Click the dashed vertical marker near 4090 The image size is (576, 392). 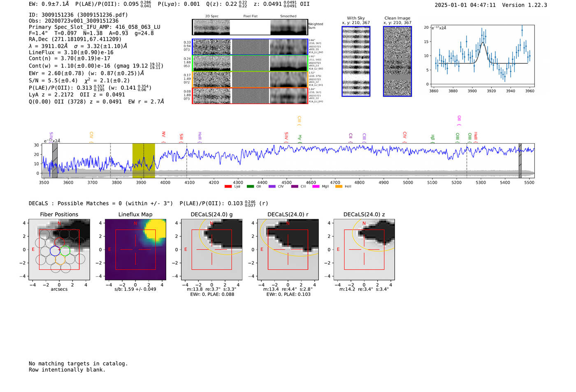(187, 161)
